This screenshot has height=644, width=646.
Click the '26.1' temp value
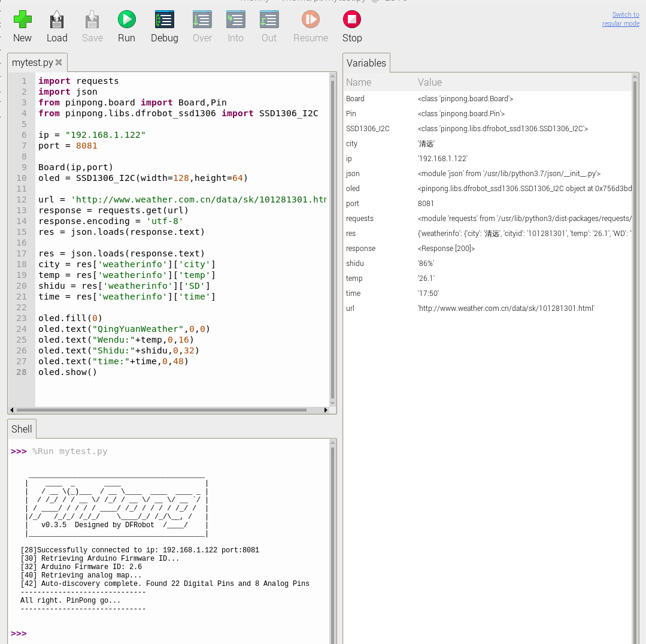click(426, 279)
